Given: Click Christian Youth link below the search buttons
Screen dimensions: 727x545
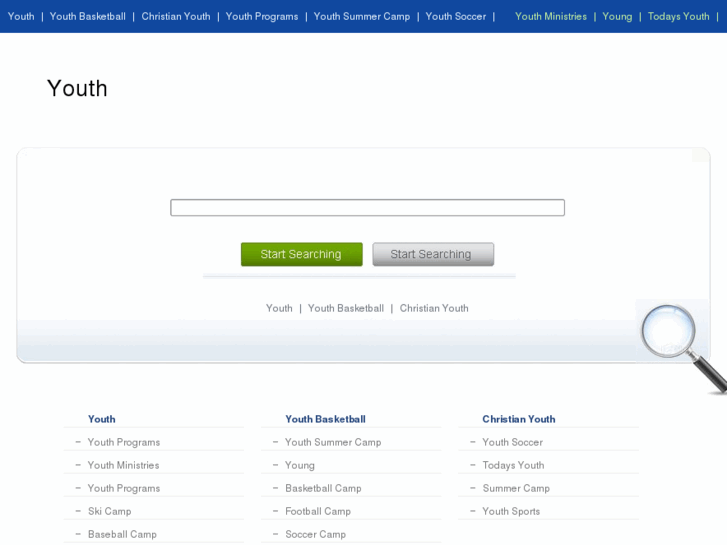Looking at the screenshot, I should [x=434, y=308].
